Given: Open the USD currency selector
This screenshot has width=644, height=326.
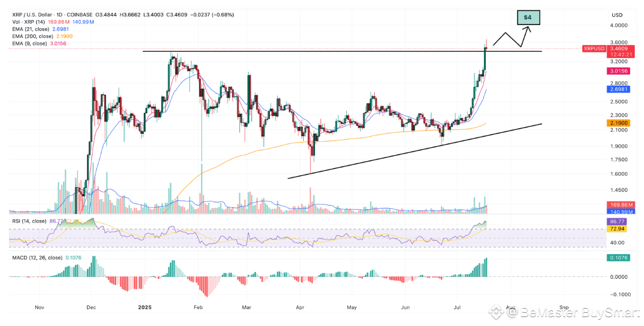Looking at the screenshot, I should pyautogui.click(x=617, y=15).
